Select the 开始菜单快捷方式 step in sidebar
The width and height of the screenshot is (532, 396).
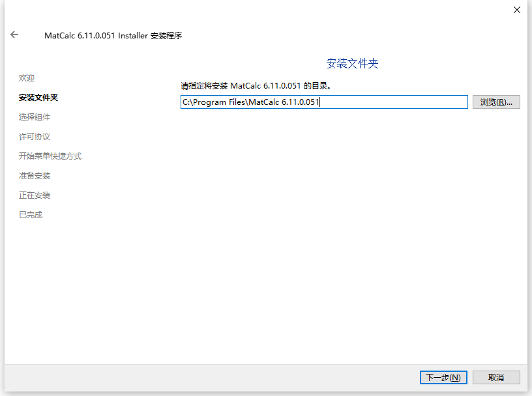pos(50,156)
